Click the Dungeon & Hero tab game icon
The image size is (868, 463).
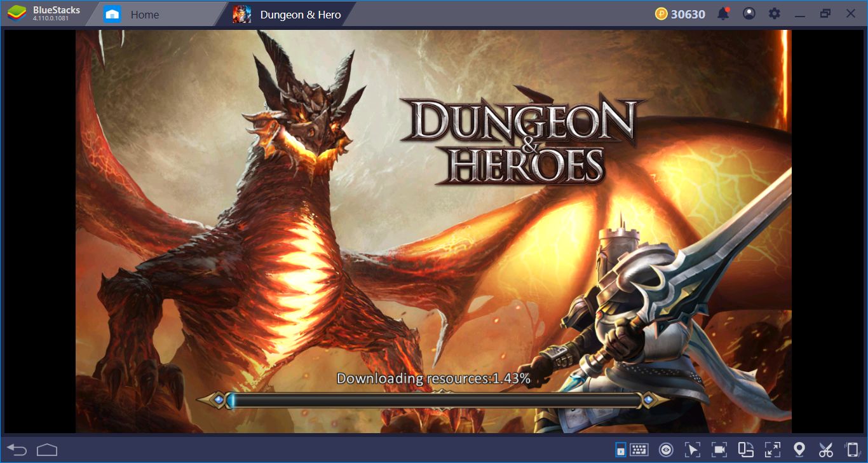(x=241, y=14)
